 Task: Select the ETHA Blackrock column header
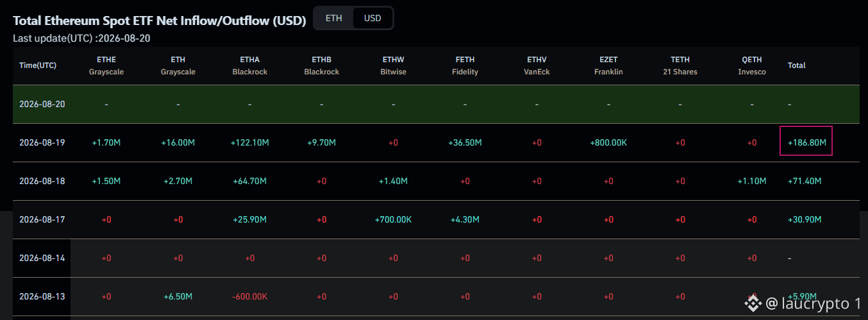250,65
